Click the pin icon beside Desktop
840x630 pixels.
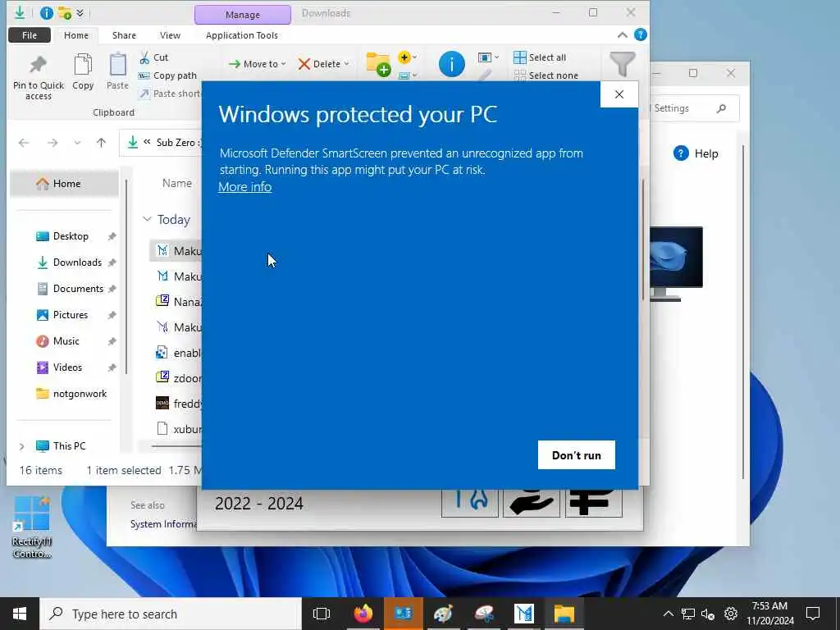click(x=112, y=236)
